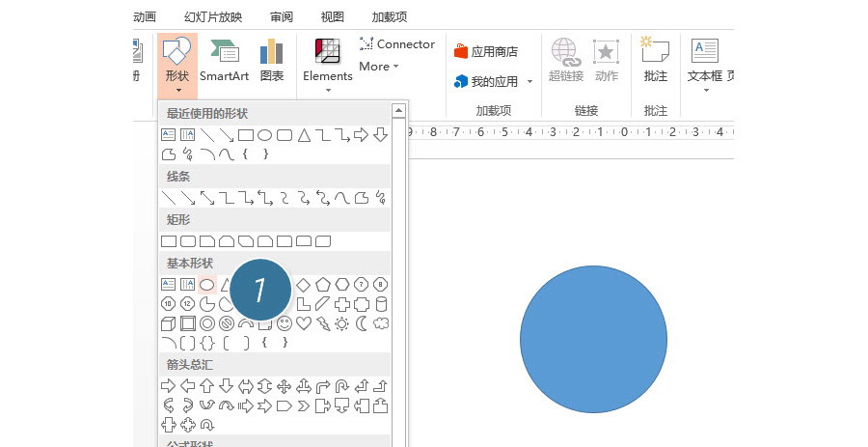This screenshot has height=447, width=868.
Task: Insert a comment with 批注 icon
Action: click(x=655, y=60)
